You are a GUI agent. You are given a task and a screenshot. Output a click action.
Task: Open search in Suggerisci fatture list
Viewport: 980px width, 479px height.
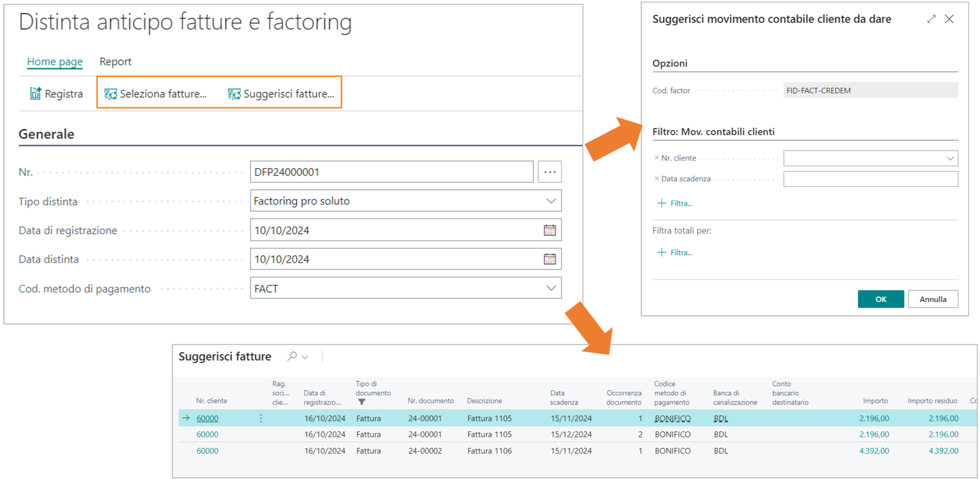pos(292,356)
